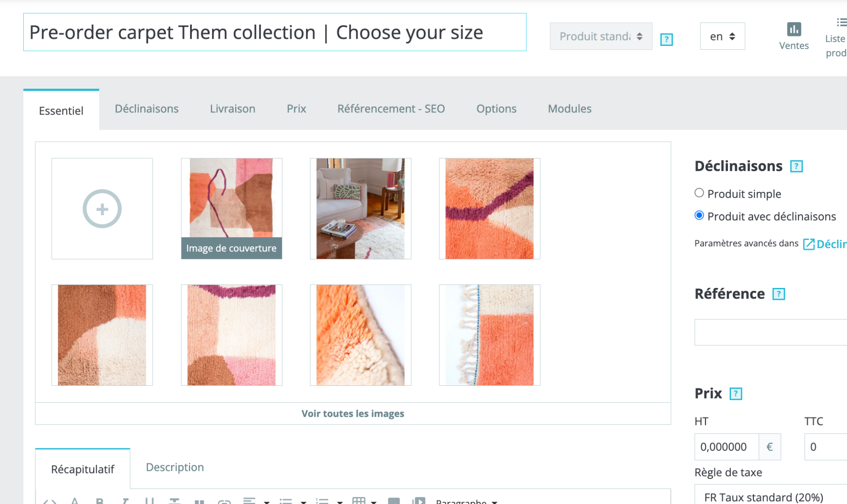Switch to the Déclinaisons tab
This screenshot has height=504, width=847.
pos(146,109)
